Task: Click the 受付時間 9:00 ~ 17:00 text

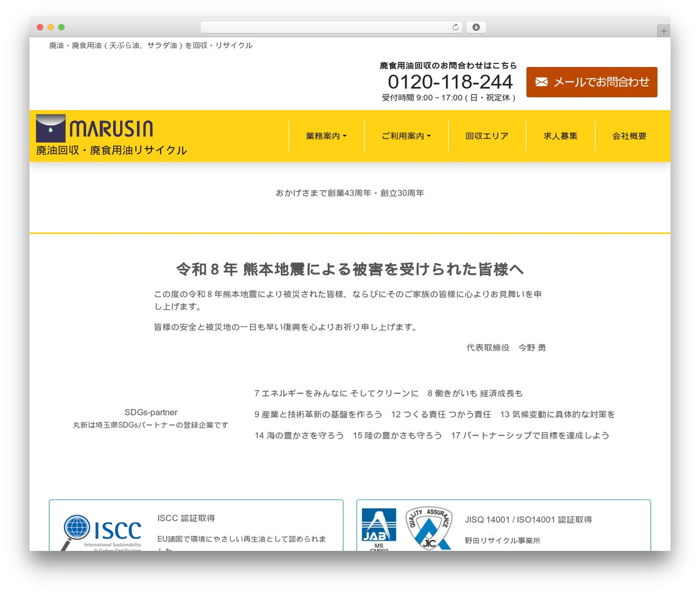Action: pos(448,97)
